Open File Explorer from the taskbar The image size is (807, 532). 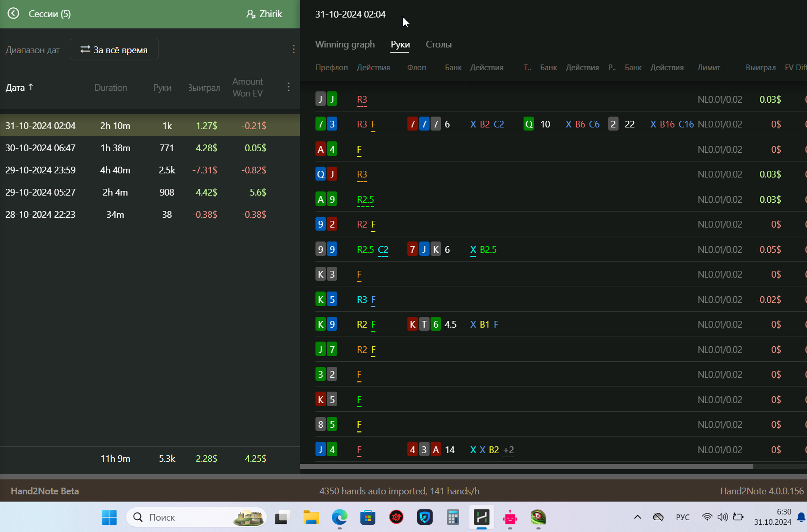click(x=311, y=517)
